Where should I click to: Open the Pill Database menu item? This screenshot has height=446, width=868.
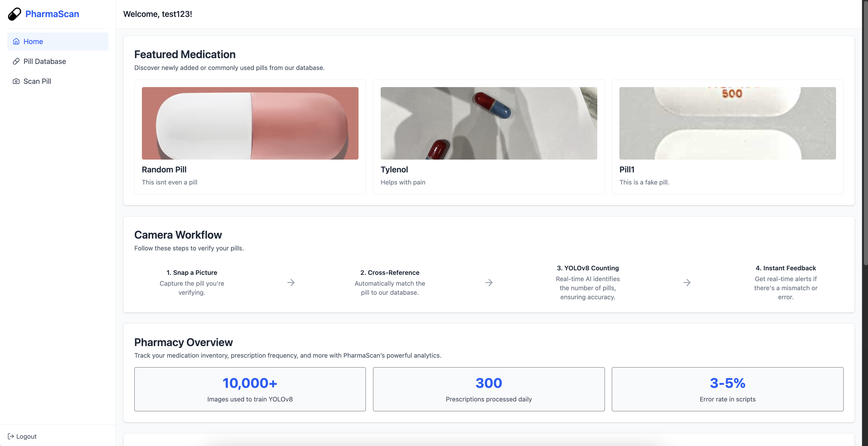45,61
